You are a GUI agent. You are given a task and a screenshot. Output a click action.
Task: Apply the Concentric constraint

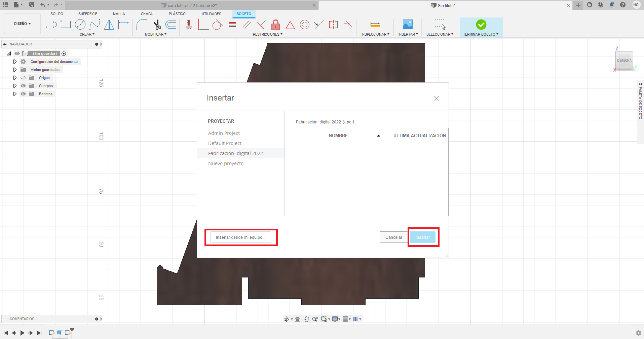pyautogui.click(x=304, y=25)
